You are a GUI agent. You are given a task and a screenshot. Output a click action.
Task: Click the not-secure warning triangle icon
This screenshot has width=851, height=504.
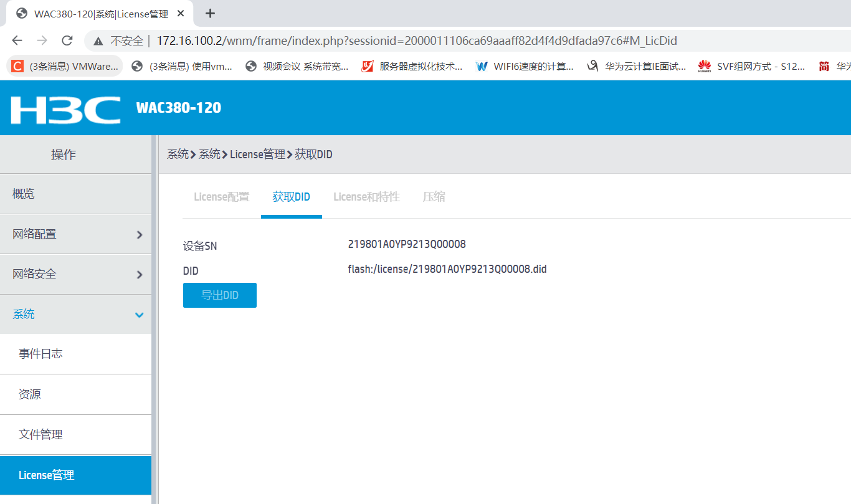click(x=98, y=41)
